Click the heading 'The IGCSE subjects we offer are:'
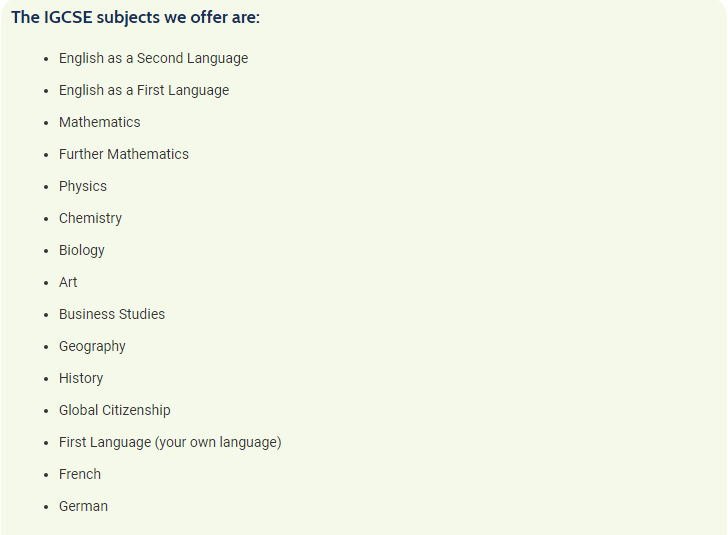The height and width of the screenshot is (535, 728). coord(135,18)
